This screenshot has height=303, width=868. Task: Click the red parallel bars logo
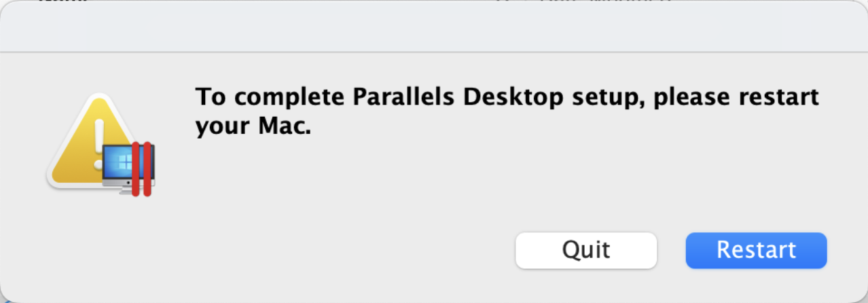tap(141, 168)
